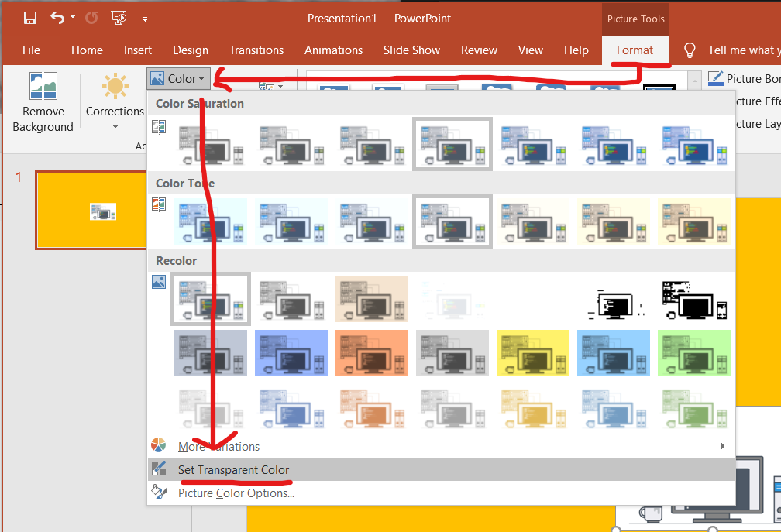The height and width of the screenshot is (532, 781).
Task: Start slideshow from beginning icon
Action: coord(119,19)
